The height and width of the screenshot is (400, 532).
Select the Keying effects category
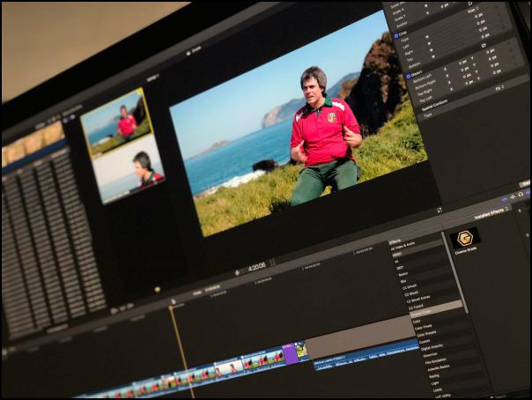tap(434, 376)
